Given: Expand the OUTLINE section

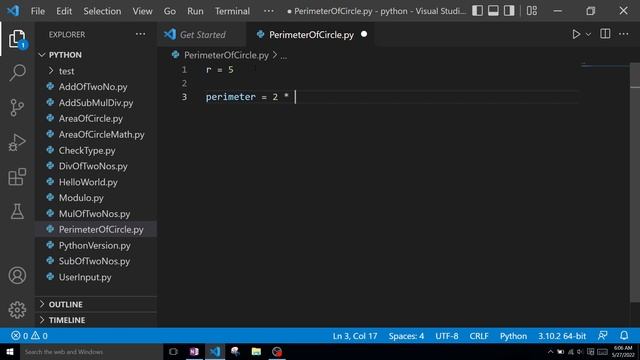Looking at the screenshot, I should pyautogui.click(x=96, y=304).
